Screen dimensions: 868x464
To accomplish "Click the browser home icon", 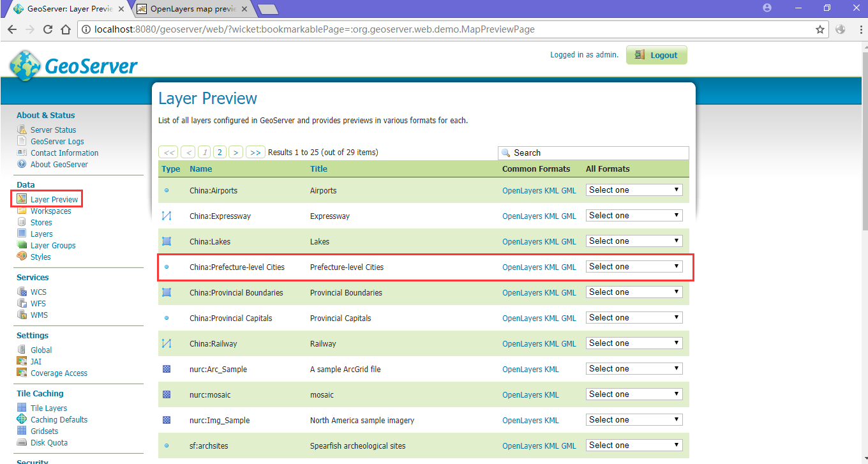I will click(66, 29).
